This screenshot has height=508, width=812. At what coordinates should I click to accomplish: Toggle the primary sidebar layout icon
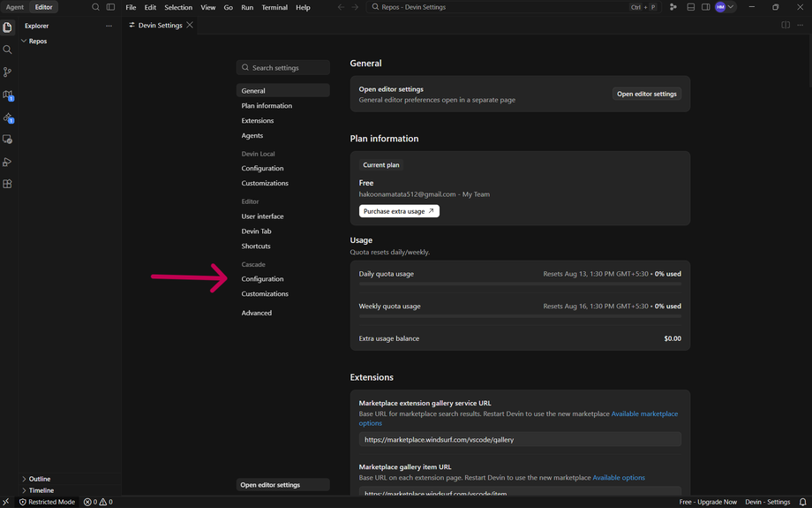(110, 7)
